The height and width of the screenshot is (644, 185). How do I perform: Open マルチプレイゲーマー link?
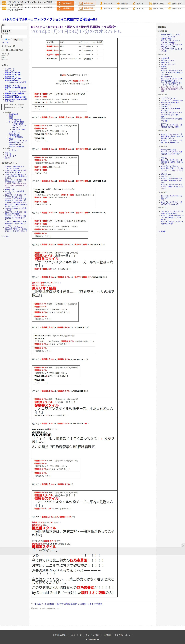(x=169, y=98)
